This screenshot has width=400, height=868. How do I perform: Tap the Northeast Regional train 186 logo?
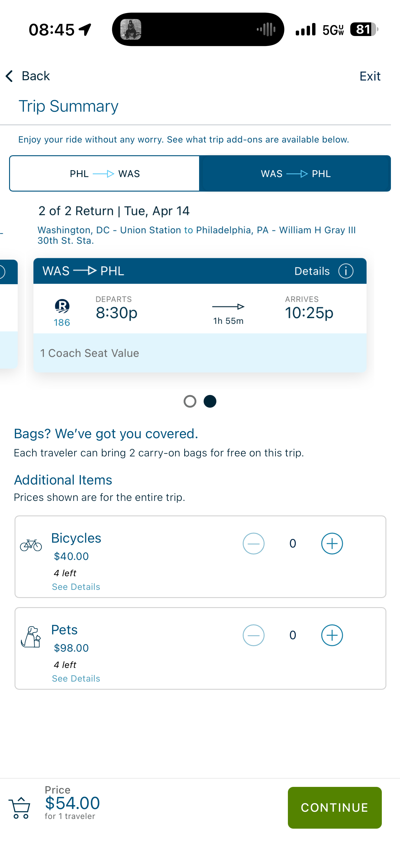[62, 306]
